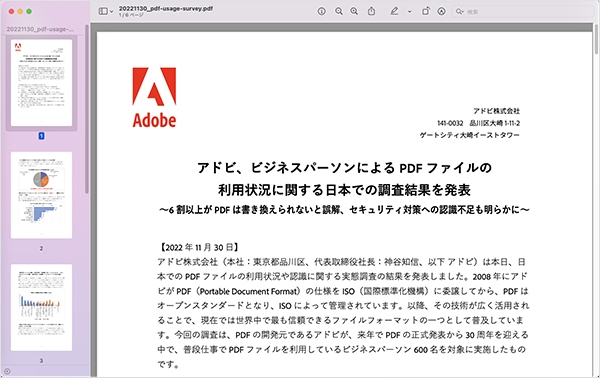Click the heading アドビ、ビジネスパーソンによる PDF ファイルの
This screenshot has width=600, height=378.
(344, 168)
